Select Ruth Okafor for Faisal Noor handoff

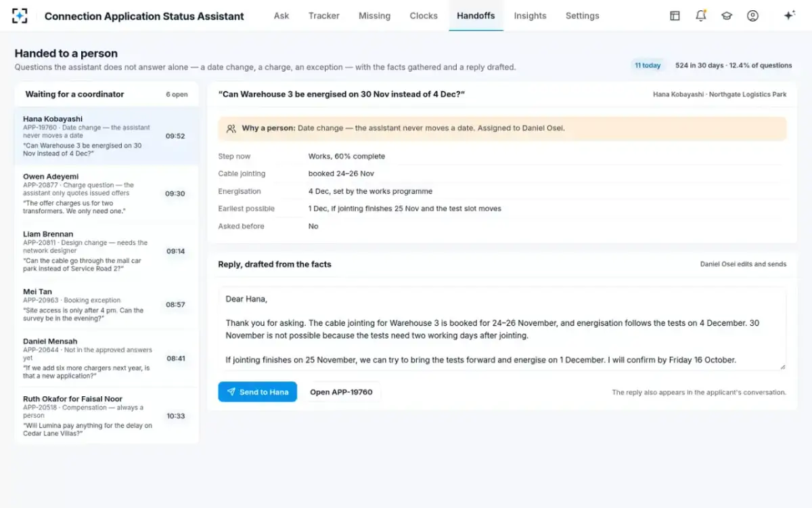(107, 416)
